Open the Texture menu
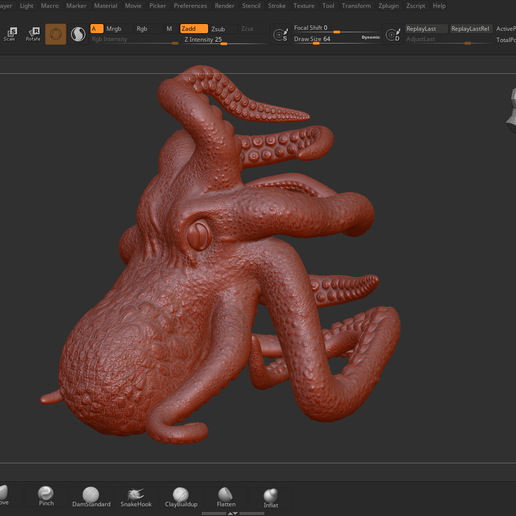This screenshot has width=516, height=516. pyautogui.click(x=304, y=6)
